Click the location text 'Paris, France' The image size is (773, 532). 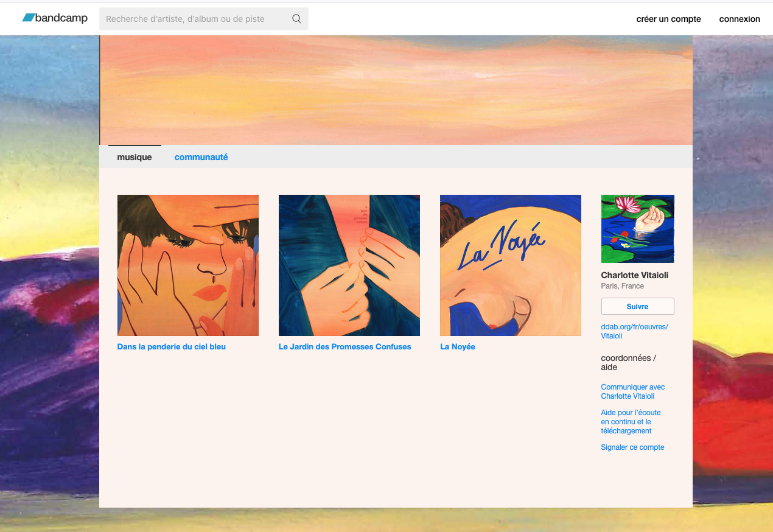[x=623, y=286]
